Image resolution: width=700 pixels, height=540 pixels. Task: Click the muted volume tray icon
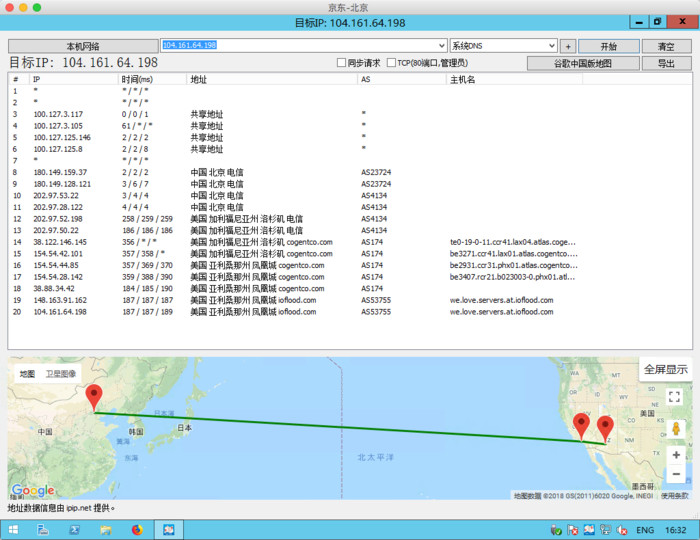[x=622, y=530]
